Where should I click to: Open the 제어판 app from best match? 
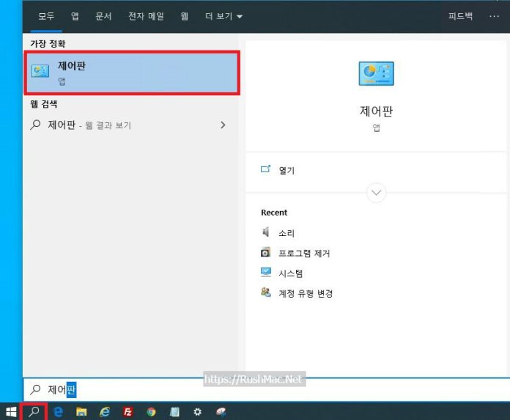click(x=132, y=73)
